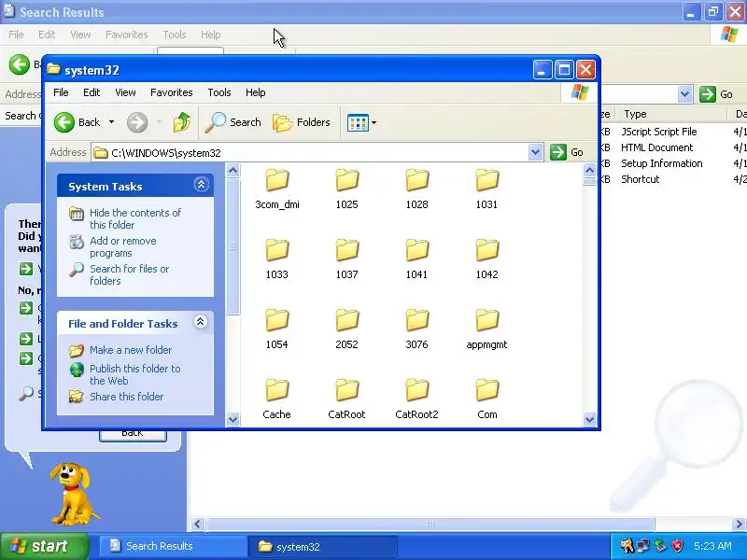Open Search in the system32 toolbar
Screen dimensions: 747x560
click(233, 122)
